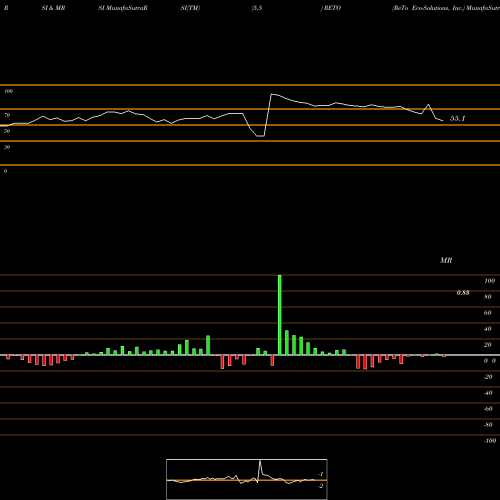
Task: Click the ') RETO' ticker header text
Action: (x=331, y=8)
